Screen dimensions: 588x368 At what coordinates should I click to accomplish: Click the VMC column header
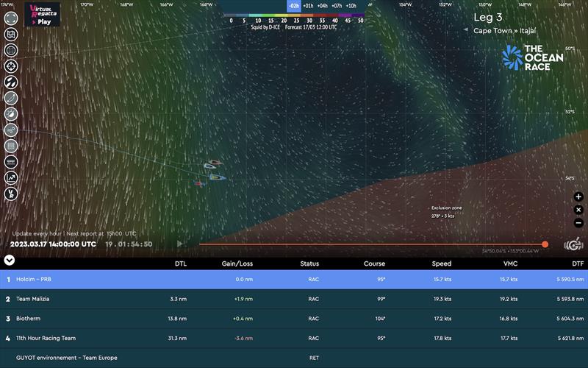(510, 263)
